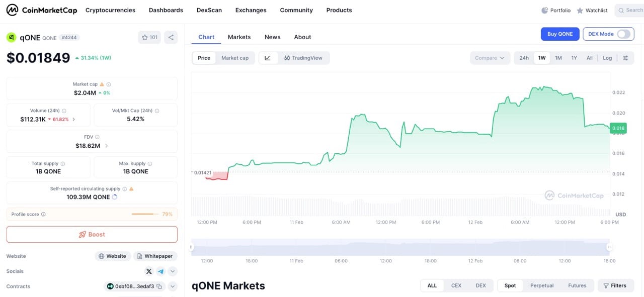
Task: Select 1M time range
Action: point(558,58)
